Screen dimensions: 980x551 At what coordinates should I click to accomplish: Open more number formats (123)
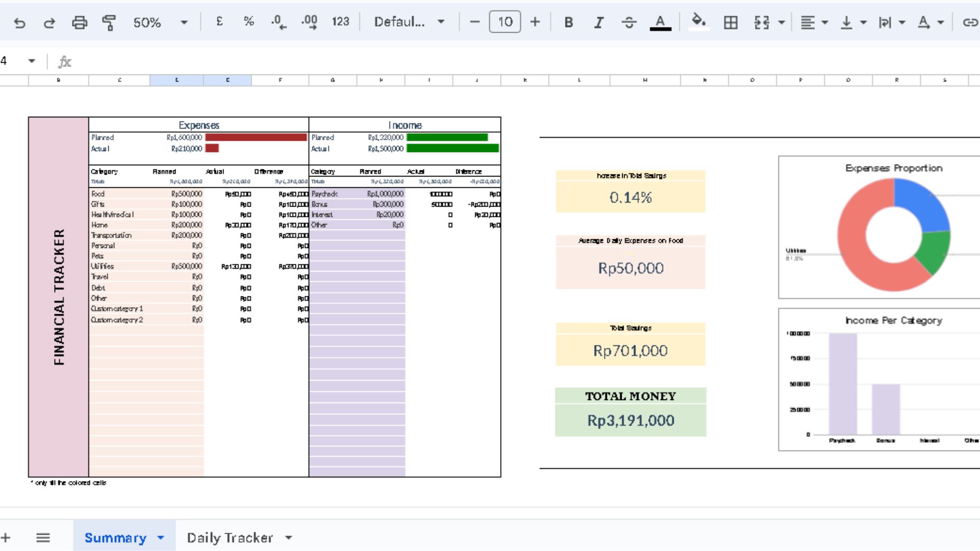pos(340,21)
